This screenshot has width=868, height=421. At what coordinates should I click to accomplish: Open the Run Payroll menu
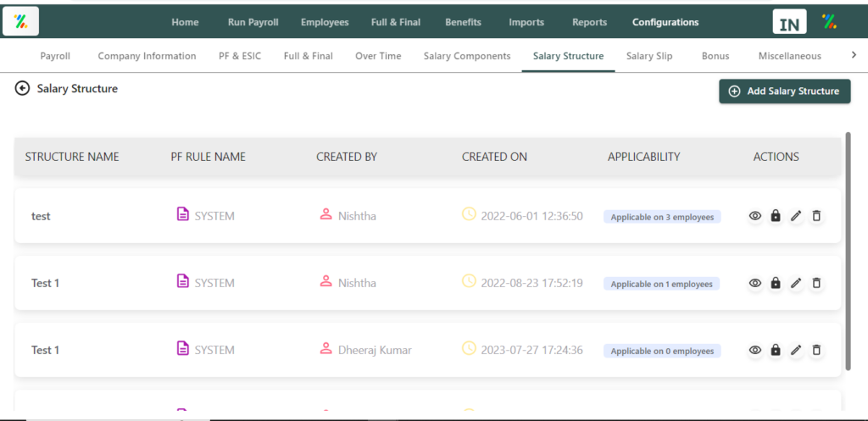[x=253, y=22]
